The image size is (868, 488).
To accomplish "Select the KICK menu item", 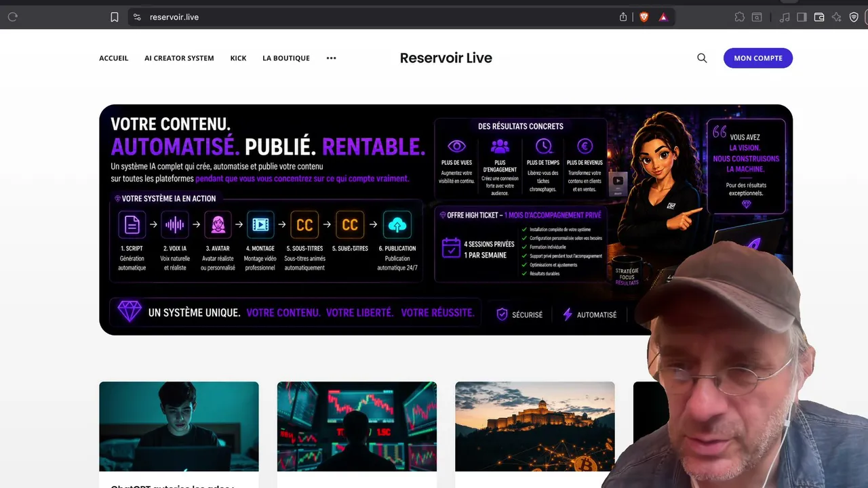I will point(238,58).
